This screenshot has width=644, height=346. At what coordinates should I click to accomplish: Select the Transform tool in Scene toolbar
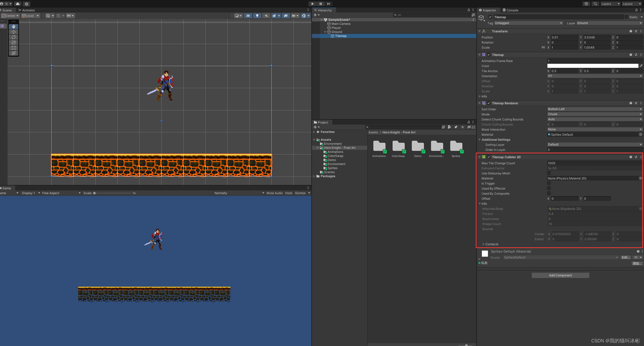click(x=14, y=53)
